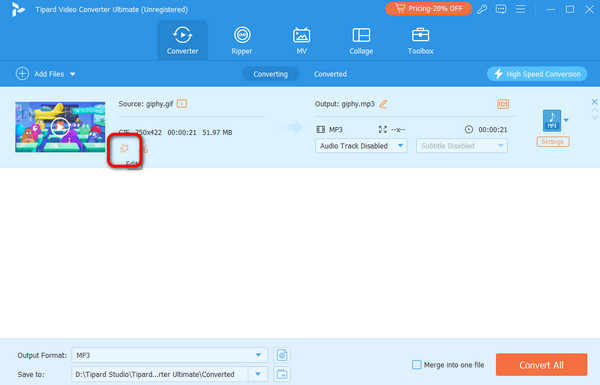Click the Edit star-wand icon
600x385 pixels.
(124, 149)
